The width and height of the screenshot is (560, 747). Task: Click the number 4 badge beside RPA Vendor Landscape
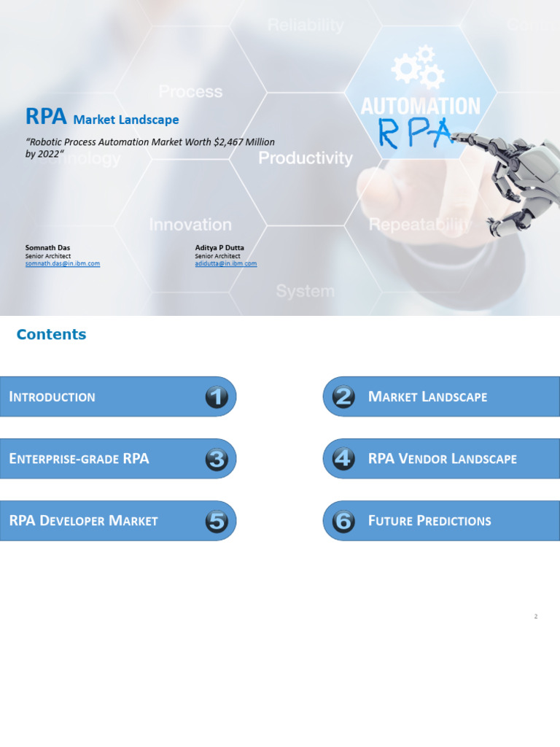343,459
